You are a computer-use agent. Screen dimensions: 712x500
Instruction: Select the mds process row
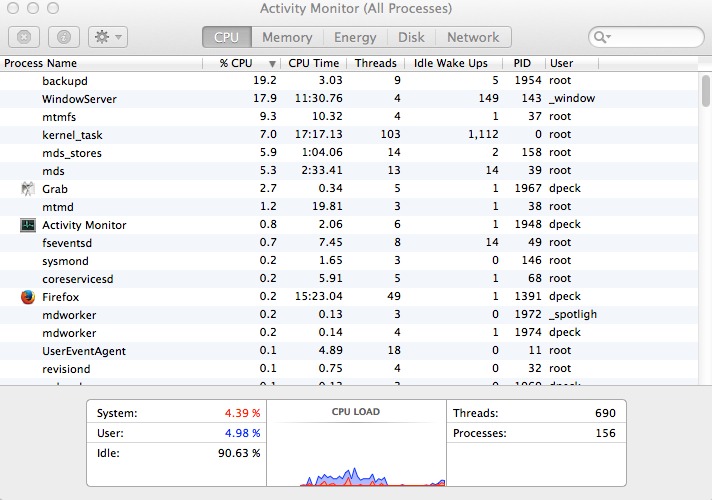tap(349, 171)
